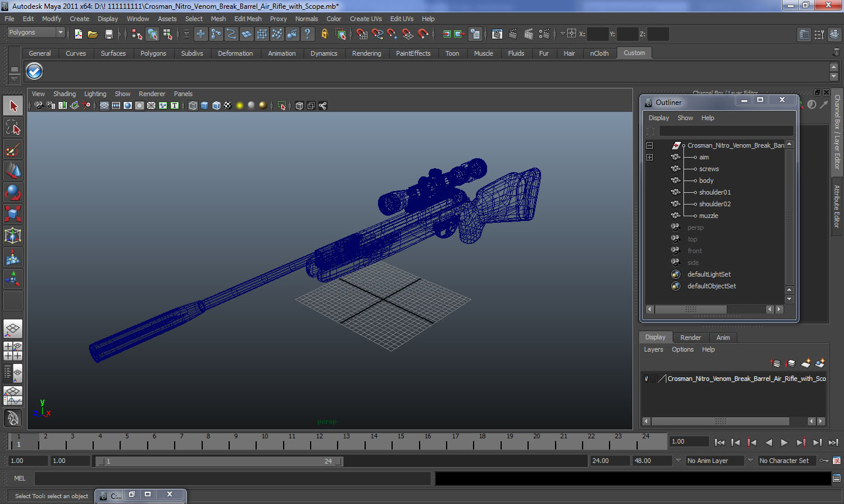844x504 pixels.
Task: Switch to the Rendering shelf tab
Action: pyautogui.click(x=366, y=53)
